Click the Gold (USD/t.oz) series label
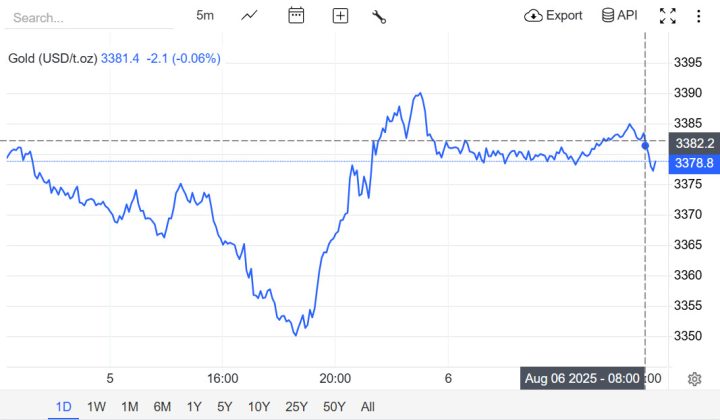Image resolution: width=720 pixels, height=420 pixels. pyautogui.click(x=52, y=58)
